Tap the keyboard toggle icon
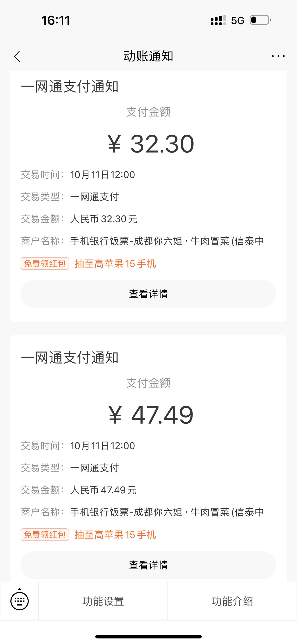Viewport: 297px width, 644px height. [19, 601]
